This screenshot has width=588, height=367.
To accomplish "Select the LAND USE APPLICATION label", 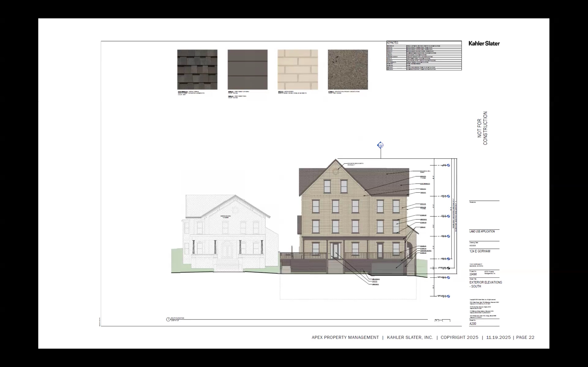I will 482,232.
